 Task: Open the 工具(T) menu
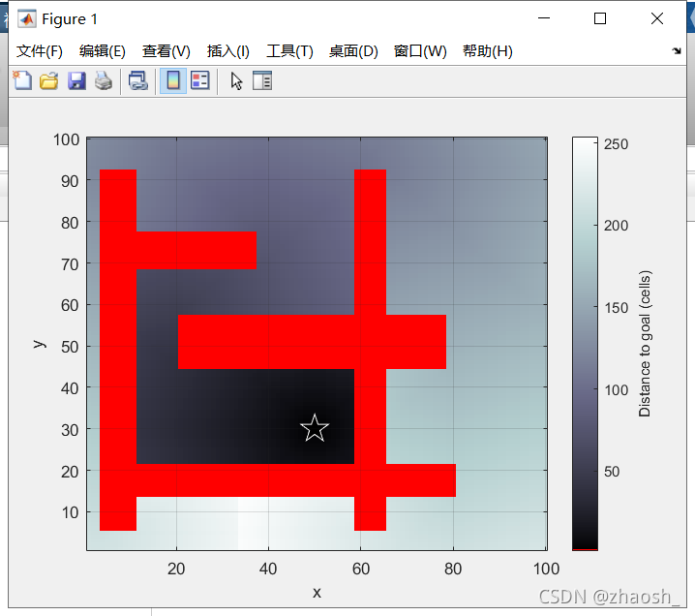[289, 51]
